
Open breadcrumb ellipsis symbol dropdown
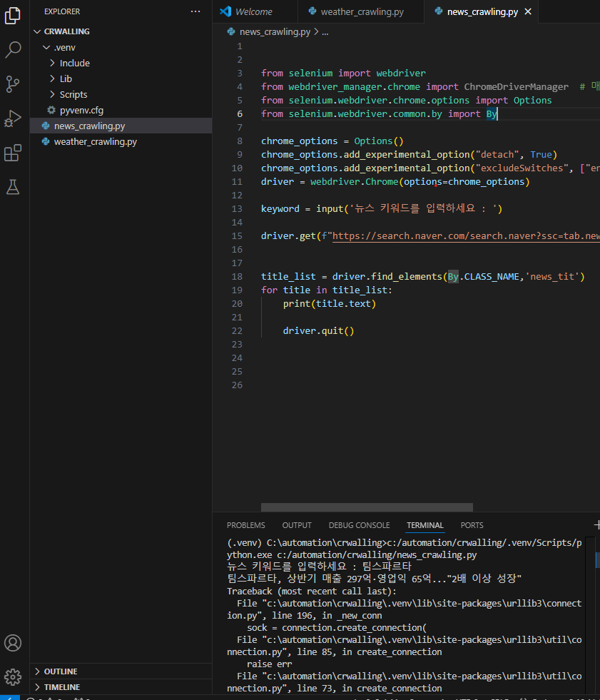click(325, 32)
